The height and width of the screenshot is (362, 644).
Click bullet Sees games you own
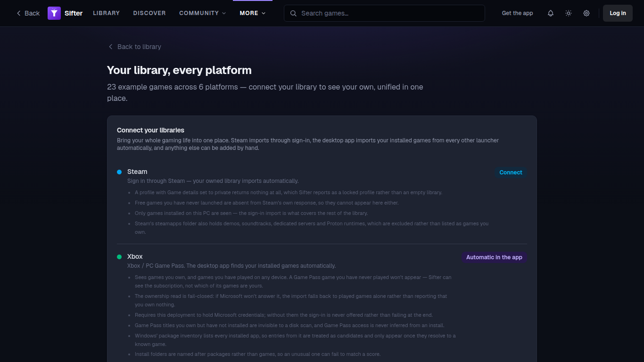(x=293, y=281)
